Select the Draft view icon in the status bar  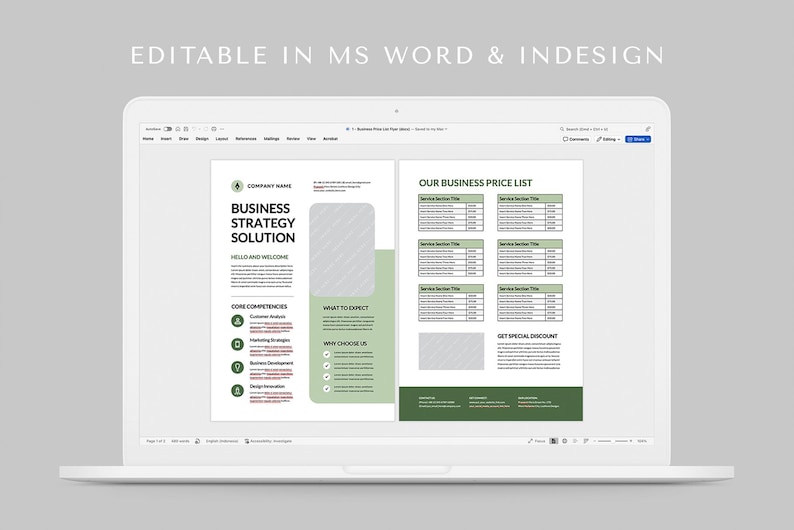point(586,441)
